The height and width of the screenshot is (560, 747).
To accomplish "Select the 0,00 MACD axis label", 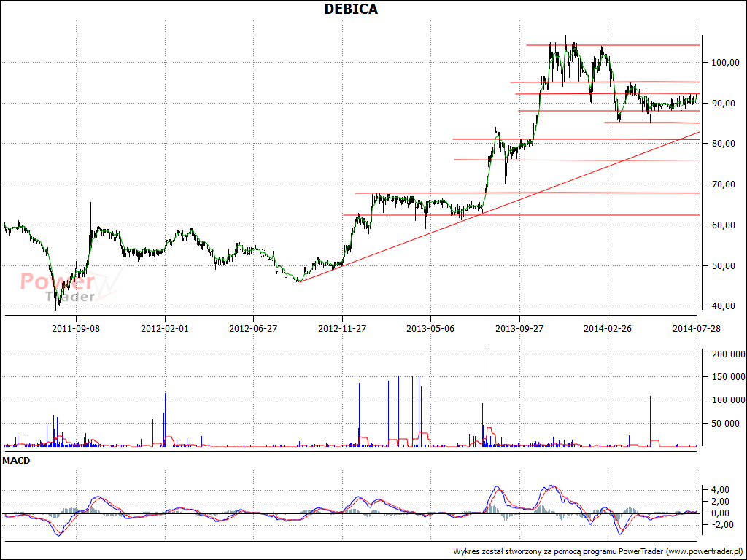I will tap(719, 513).
